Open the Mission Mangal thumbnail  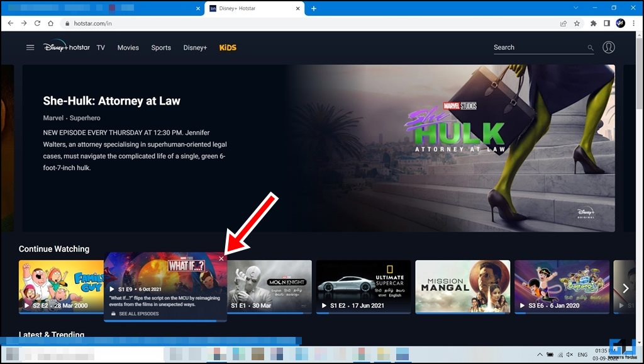(x=462, y=287)
